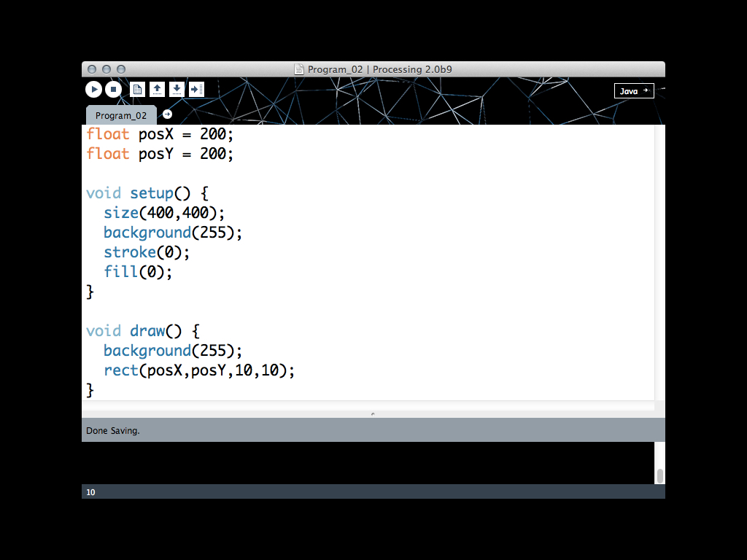Click the green zoom window button
747x560 pixels.
[x=121, y=69]
